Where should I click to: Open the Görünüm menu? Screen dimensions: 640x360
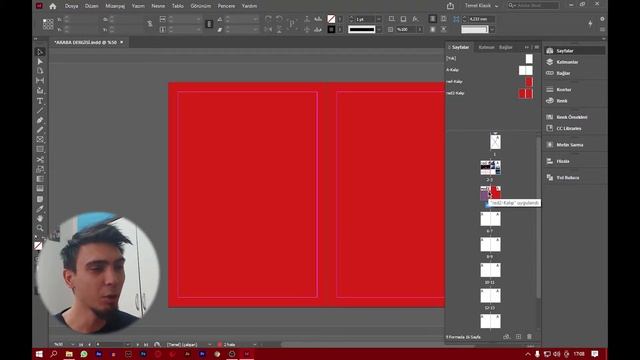pos(201,6)
